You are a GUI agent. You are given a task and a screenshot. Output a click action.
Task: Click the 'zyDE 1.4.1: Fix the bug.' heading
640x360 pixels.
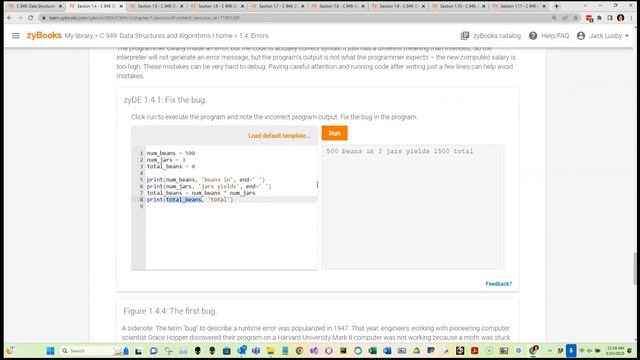(165, 100)
